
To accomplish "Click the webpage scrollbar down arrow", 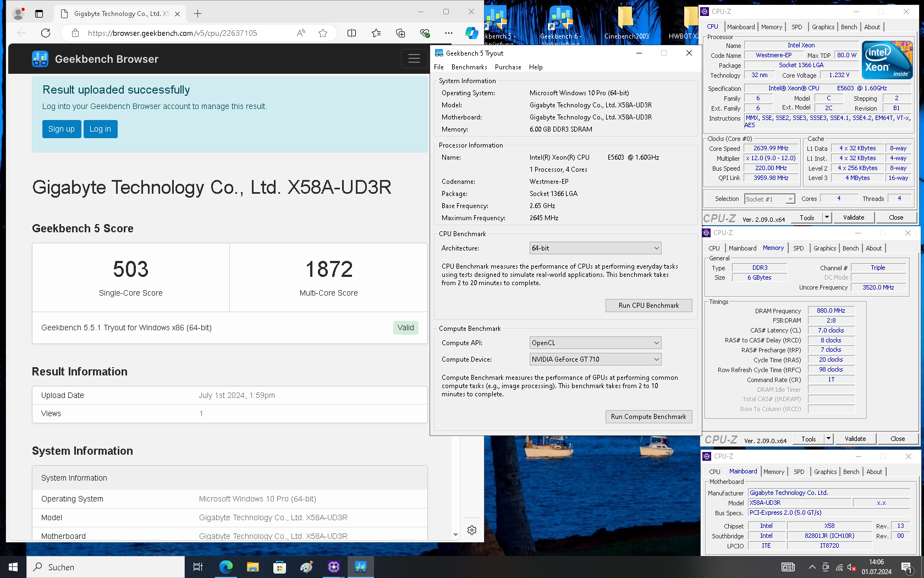I will (455, 535).
